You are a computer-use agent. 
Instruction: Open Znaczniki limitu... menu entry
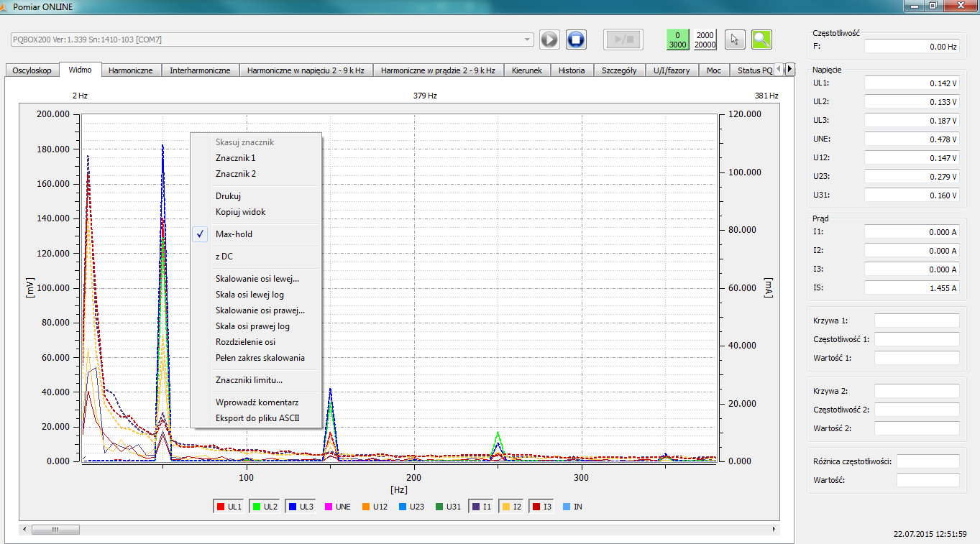(256, 380)
